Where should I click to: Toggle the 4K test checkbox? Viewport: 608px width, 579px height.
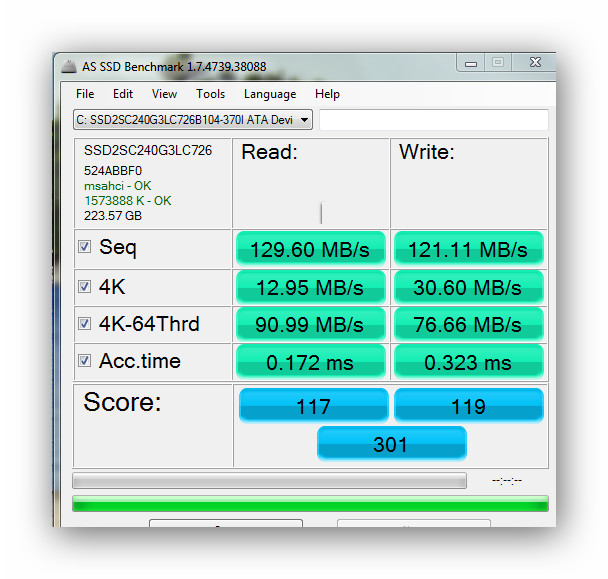pos(85,287)
